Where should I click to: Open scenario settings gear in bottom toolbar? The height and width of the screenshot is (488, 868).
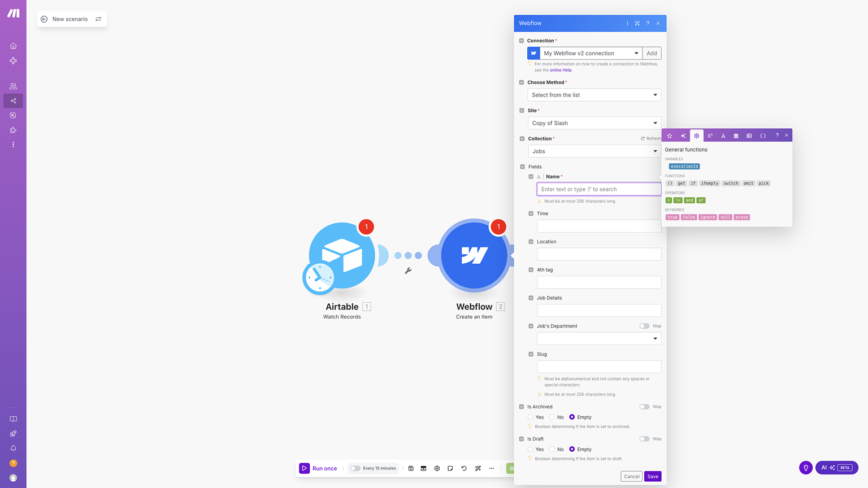coord(437,468)
